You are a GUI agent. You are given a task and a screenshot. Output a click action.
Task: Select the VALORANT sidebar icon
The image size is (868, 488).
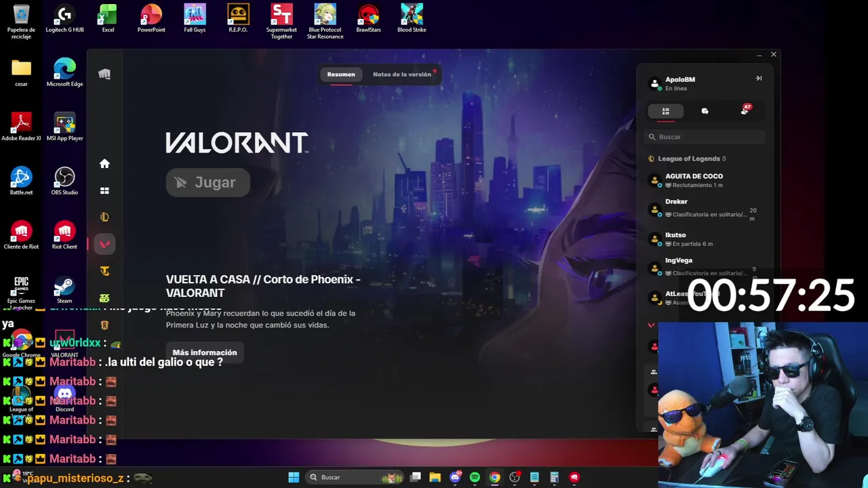[x=104, y=244]
